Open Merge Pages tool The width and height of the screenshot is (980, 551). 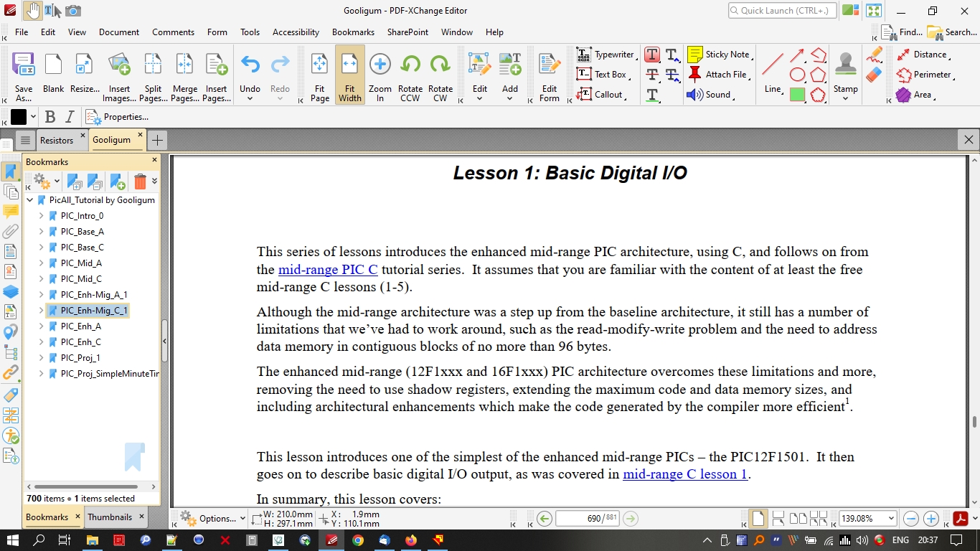pos(185,75)
